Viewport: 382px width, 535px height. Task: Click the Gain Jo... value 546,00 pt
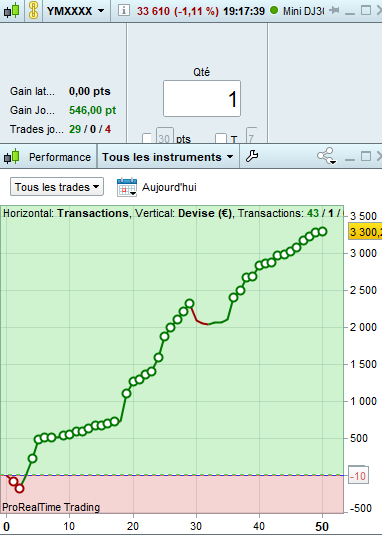pyautogui.click(x=92, y=110)
